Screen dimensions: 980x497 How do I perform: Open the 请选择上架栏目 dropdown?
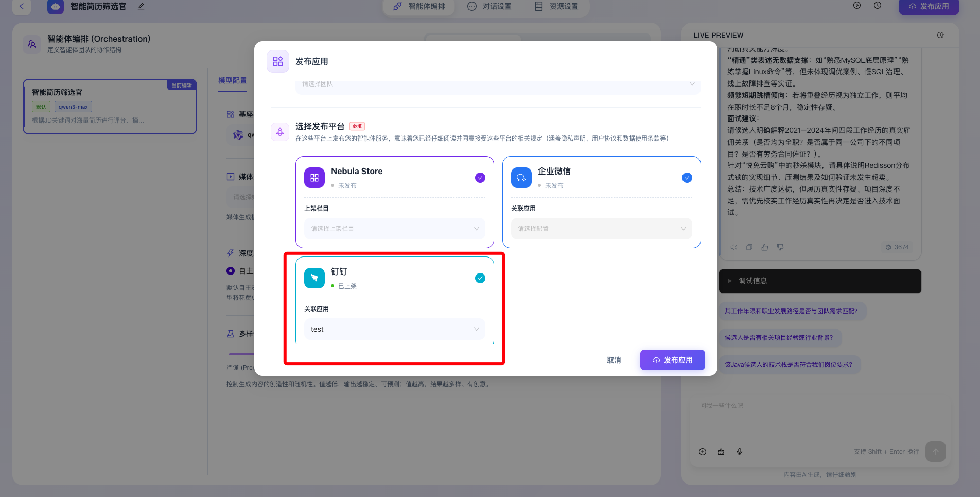[395, 229]
